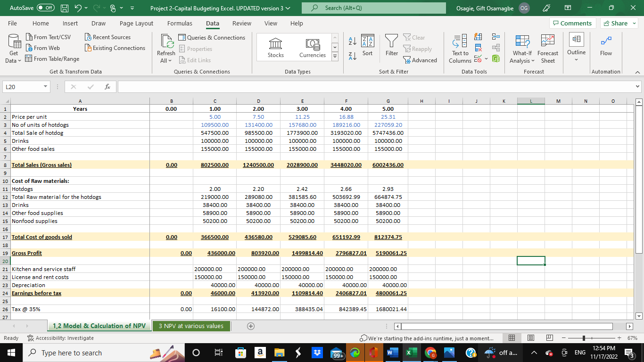Click the Flash Fill icon
Viewport: 644px width, 362px height.
tap(478, 37)
